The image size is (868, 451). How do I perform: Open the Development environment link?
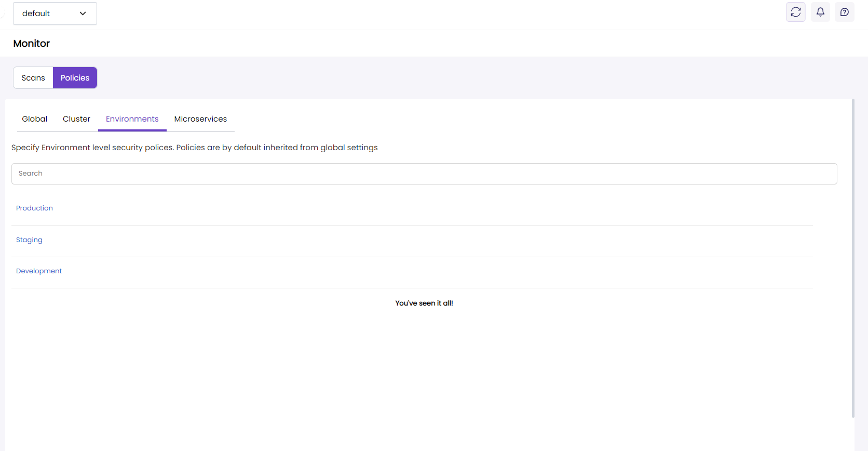pyautogui.click(x=39, y=271)
